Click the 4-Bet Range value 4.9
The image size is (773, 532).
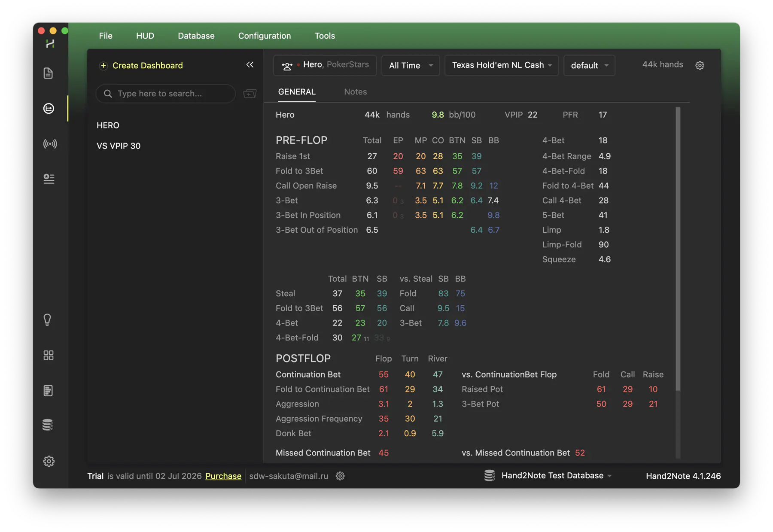605,156
